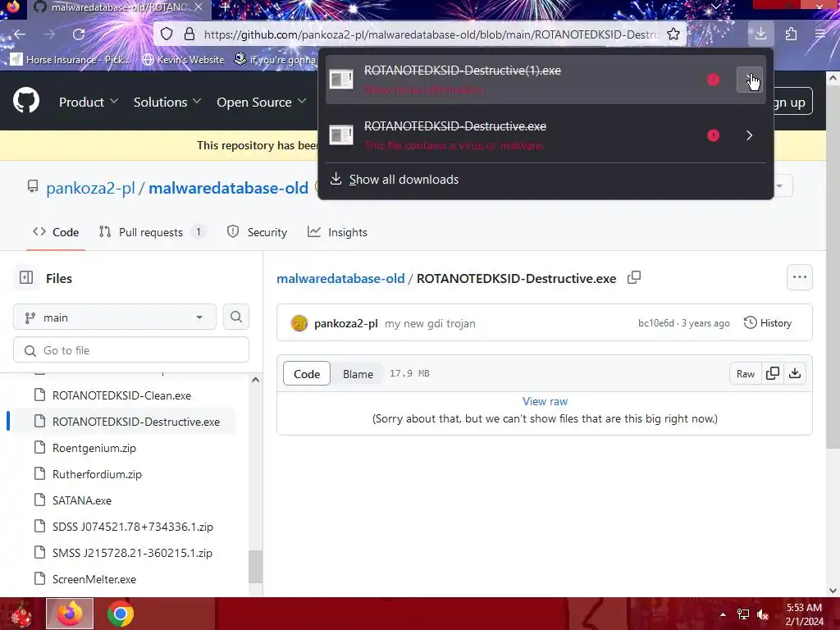Click the downloads toolbar icon

(x=760, y=34)
